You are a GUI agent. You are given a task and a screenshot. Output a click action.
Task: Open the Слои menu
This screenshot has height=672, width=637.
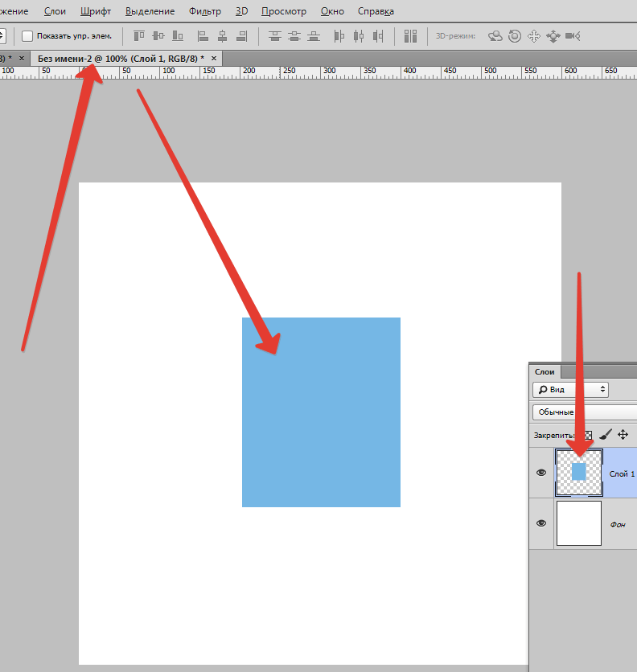[55, 11]
